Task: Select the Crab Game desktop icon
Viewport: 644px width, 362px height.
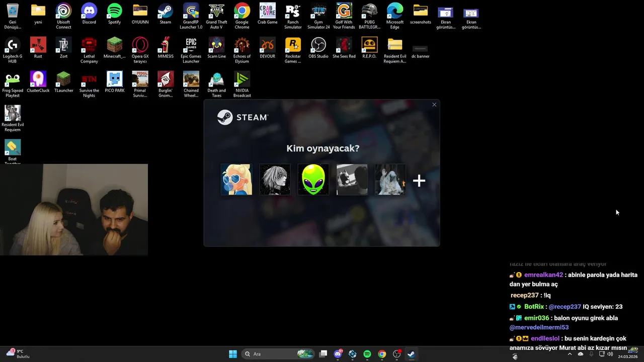Action: pyautogui.click(x=267, y=14)
